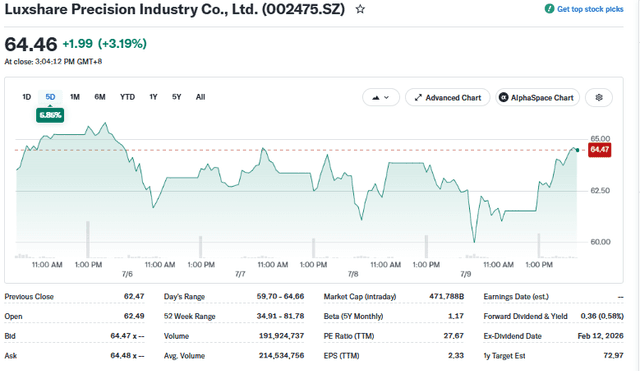Viewport: 640px width, 371px height.
Task: Click the Avg. Volume value 214,534,756
Action: [x=281, y=355]
